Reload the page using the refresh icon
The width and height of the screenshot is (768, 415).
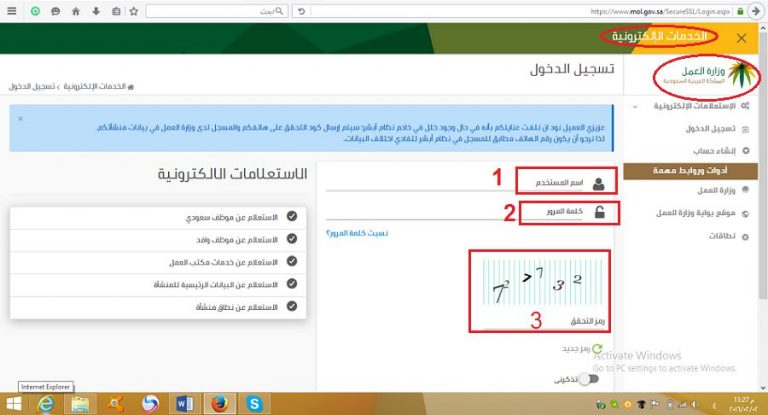(x=301, y=11)
